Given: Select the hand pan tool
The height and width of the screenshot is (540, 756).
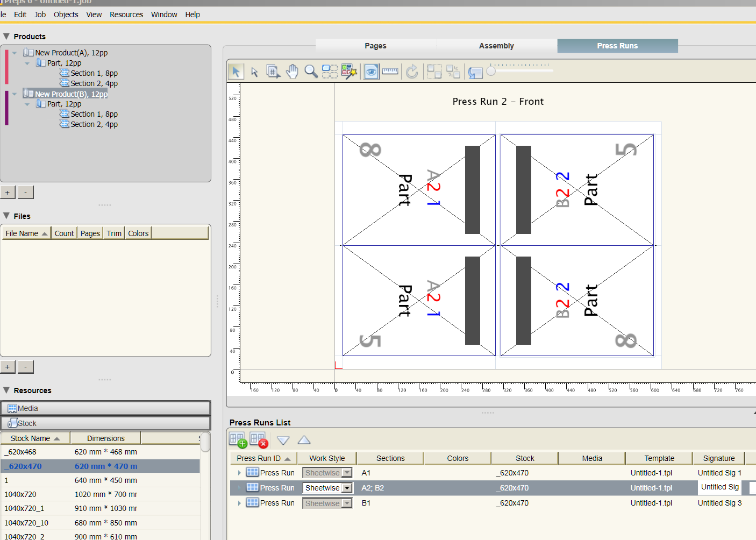Looking at the screenshot, I should pos(292,72).
